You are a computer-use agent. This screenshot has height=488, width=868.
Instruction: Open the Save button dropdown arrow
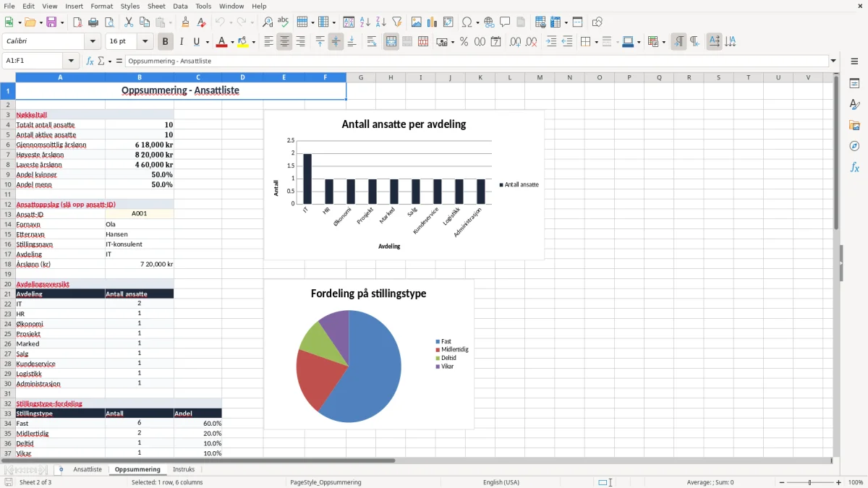point(61,22)
